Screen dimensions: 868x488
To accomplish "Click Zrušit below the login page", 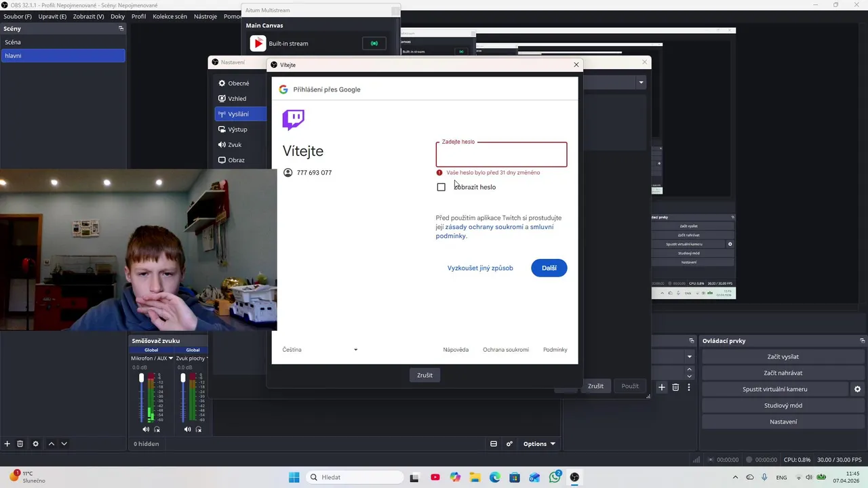I will pos(425,375).
